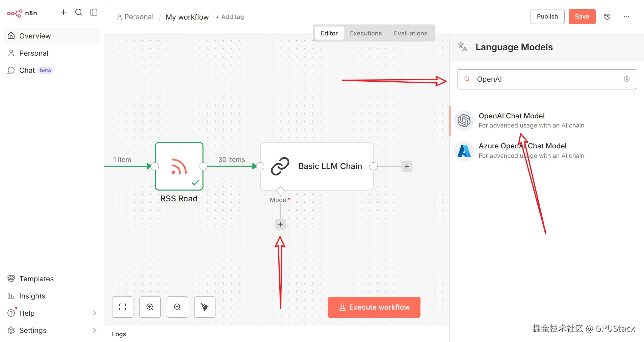
Task: Open Overview in sidebar
Action: (x=52, y=36)
